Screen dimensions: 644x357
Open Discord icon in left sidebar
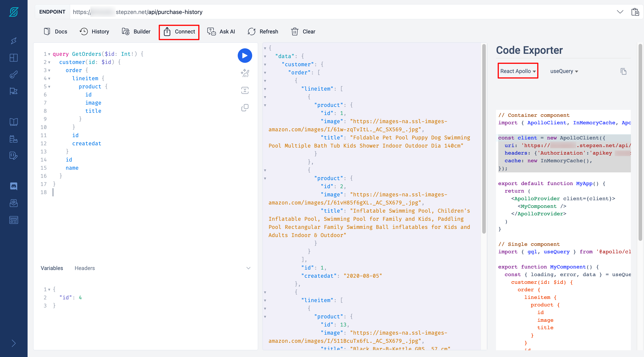(x=14, y=186)
